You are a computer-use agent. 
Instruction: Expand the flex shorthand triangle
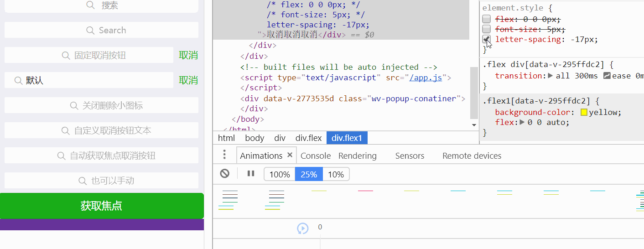[522, 122]
